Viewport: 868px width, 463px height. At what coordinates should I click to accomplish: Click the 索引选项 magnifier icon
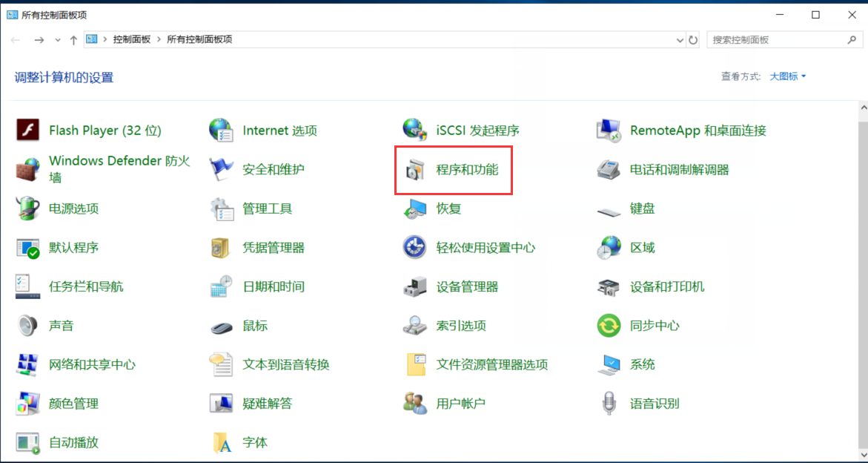pos(415,326)
